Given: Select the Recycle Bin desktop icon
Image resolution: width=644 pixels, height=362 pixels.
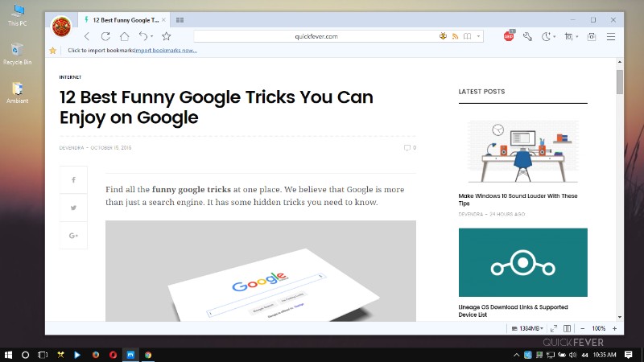Looking at the screenshot, I should click(17, 54).
